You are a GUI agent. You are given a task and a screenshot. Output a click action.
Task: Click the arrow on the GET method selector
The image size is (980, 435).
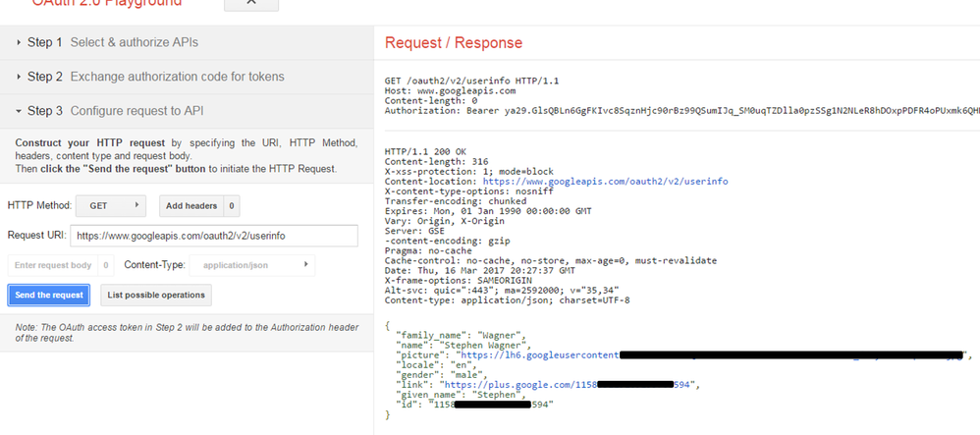click(x=136, y=205)
